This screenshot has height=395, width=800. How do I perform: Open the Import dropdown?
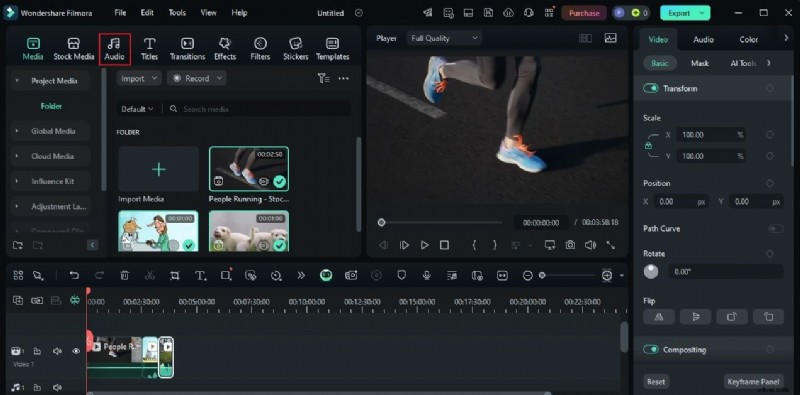click(x=139, y=78)
